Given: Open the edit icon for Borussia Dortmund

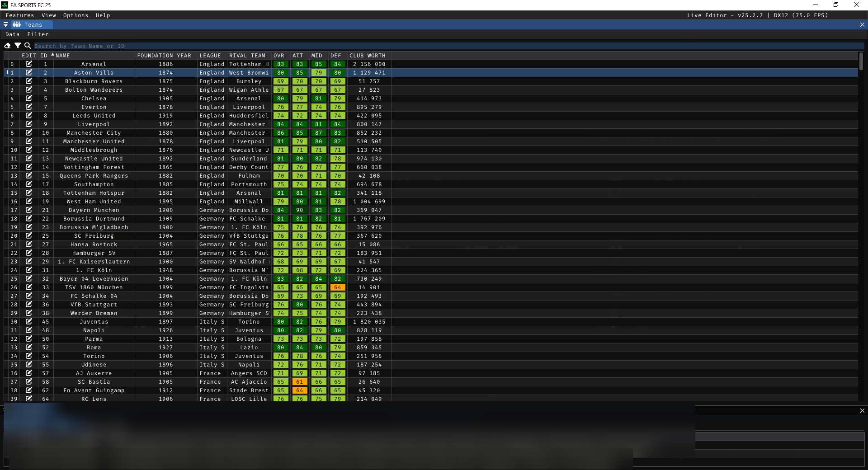Looking at the screenshot, I should click(29, 219).
